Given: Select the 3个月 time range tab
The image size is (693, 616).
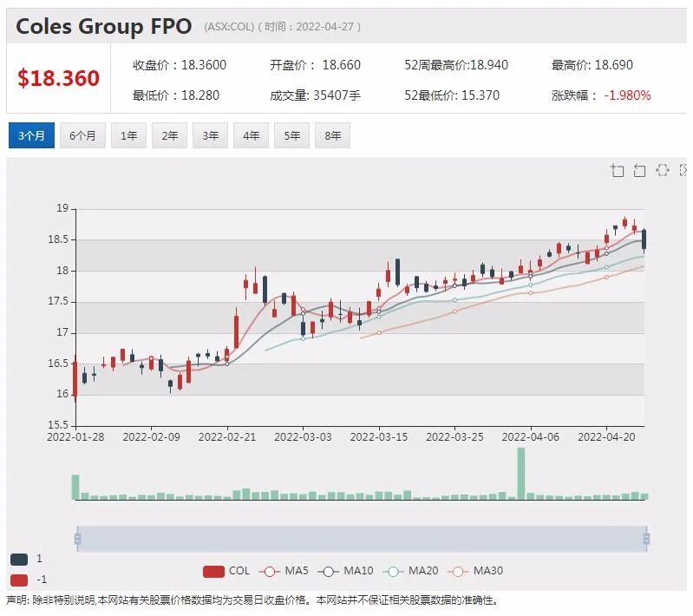Looking at the screenshot, I should coord(31,135).
